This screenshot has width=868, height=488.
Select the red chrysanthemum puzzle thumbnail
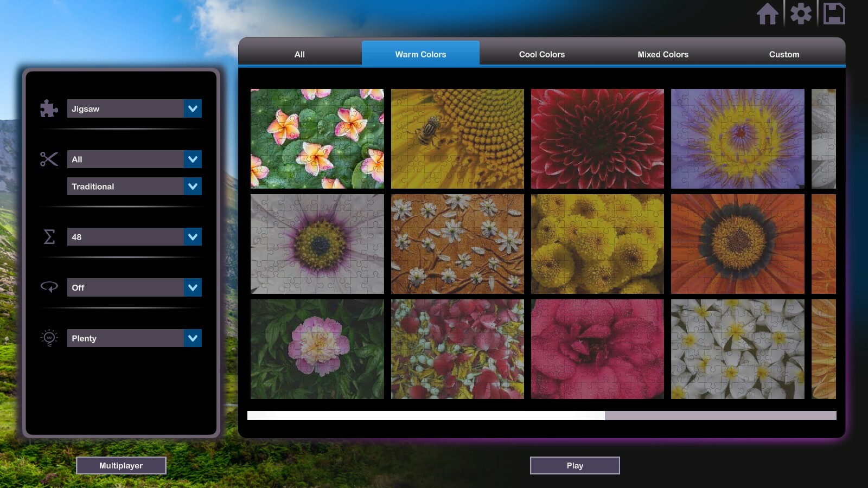click(596, 138)
